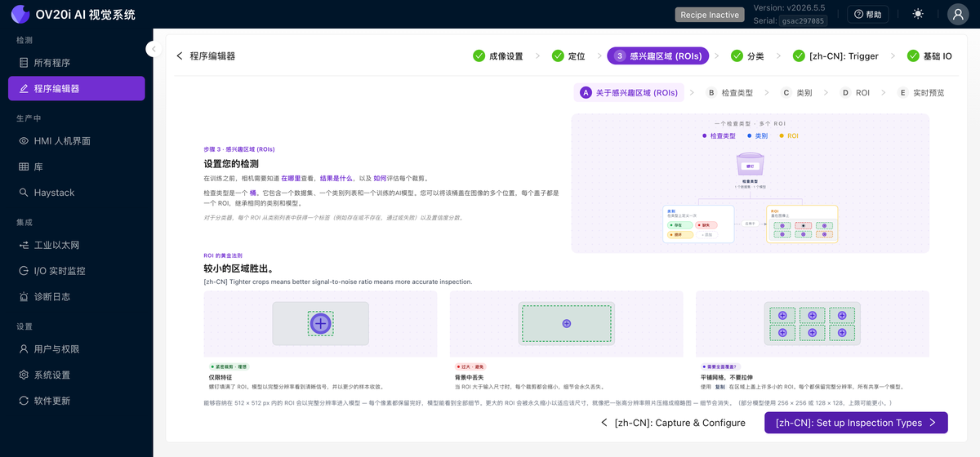Click the 较小的区域胜出。 heading
980x457 pixels.
pyautogui.click(x=238, y=268)
